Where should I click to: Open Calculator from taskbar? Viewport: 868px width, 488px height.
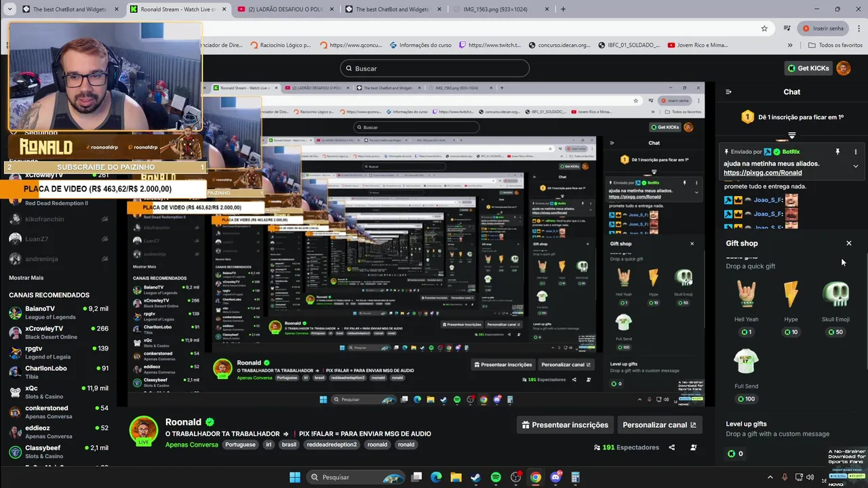[576, 477]
